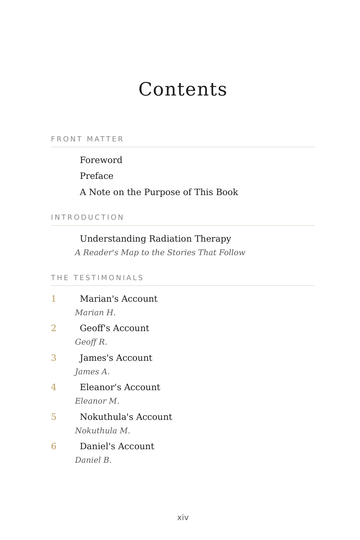Image resolution: width=360 pixels, height=540 pixels.
Task: Select subtitle A Reader's Map to the Stories
Action: click(x=160, y=252)
